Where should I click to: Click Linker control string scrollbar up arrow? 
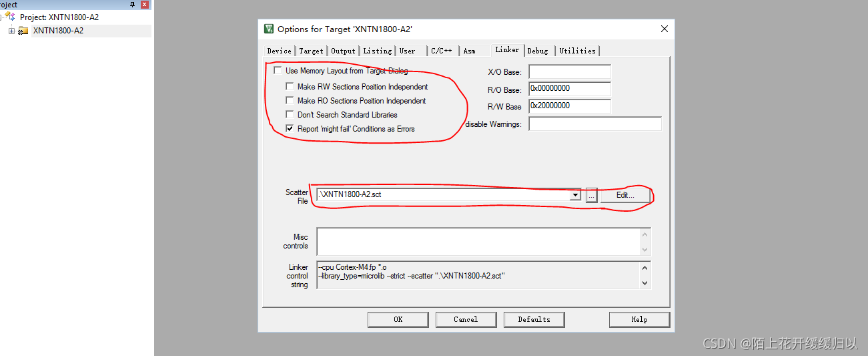point(644,267)
